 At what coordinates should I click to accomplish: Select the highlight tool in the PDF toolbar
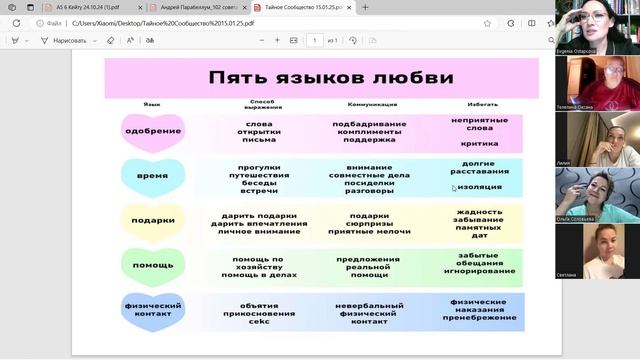16,40
